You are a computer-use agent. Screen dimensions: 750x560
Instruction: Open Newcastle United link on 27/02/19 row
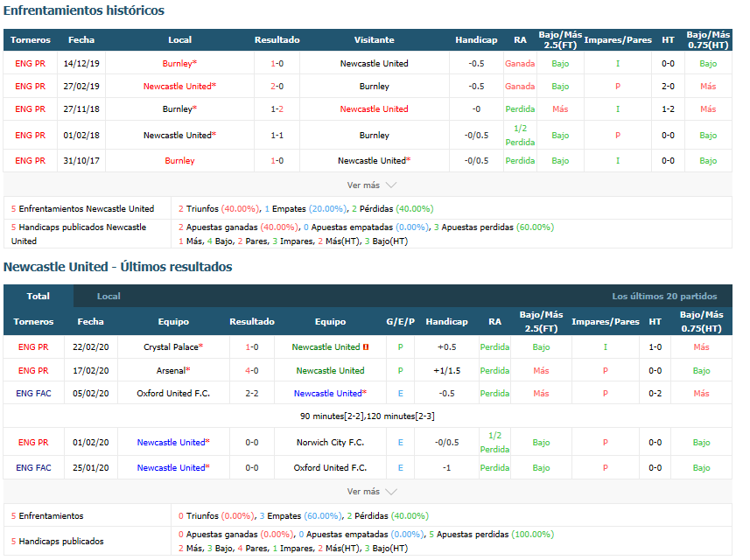click(x=179, y=86)
